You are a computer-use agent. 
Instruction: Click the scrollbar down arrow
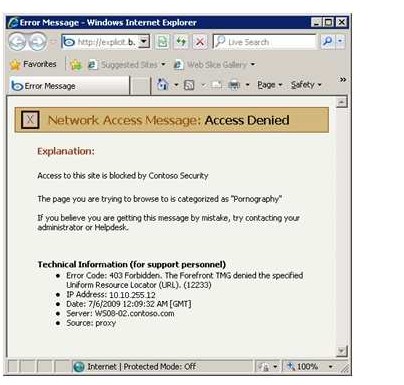tap(342, 351)
